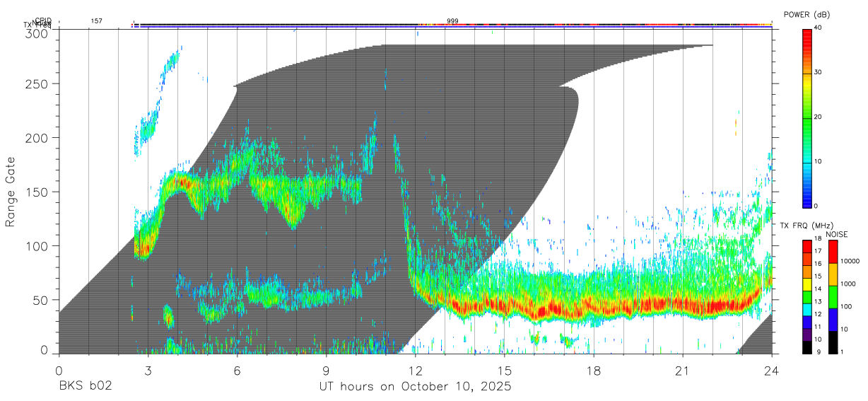The width and height of the screenshot is (868, 401).
Task: Click the x-axis tick label '9'
Action: [x=326, y=371]
